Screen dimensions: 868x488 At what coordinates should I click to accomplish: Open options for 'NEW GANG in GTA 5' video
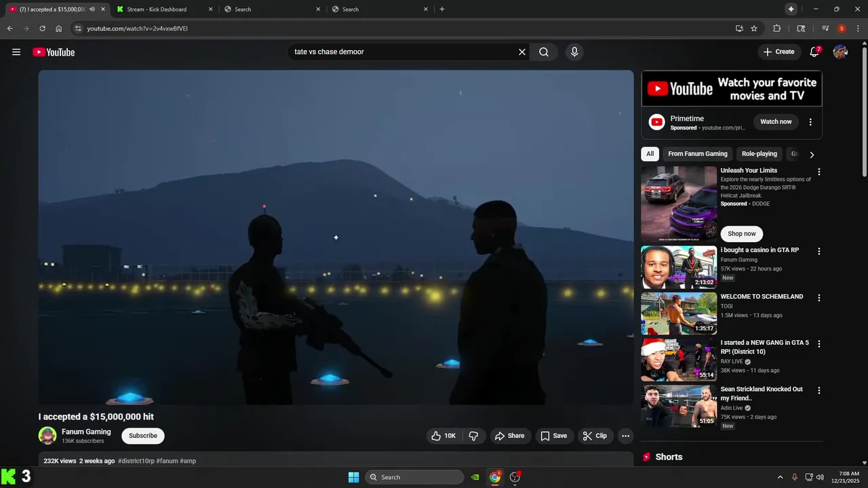(x=819, y=344)
